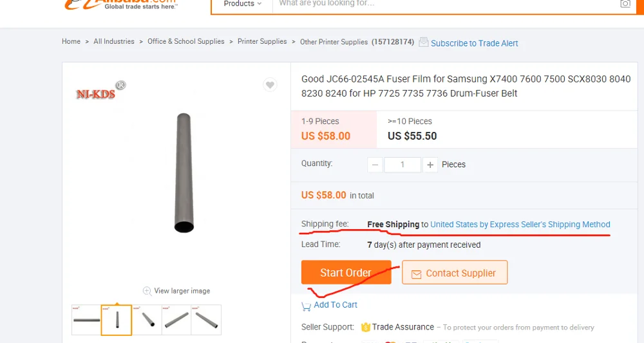Click the magnifier View larger image icon
644x343 pixels.
[147, 291]
